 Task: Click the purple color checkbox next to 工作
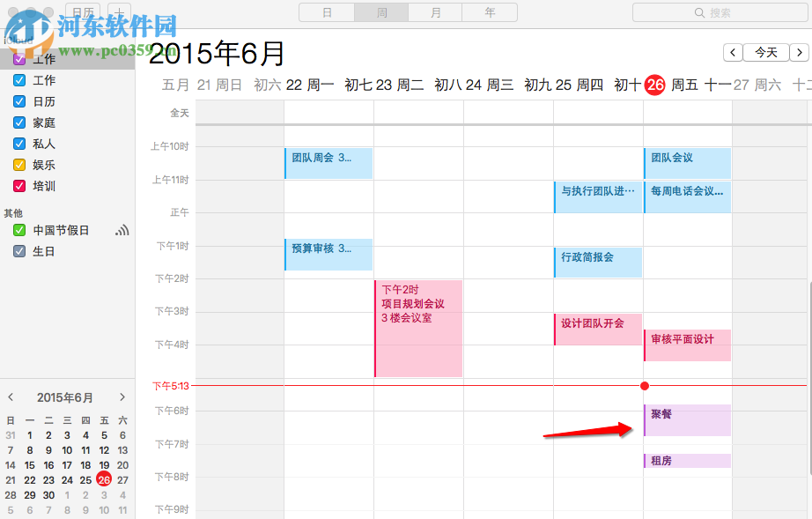(x=19, y=58)
